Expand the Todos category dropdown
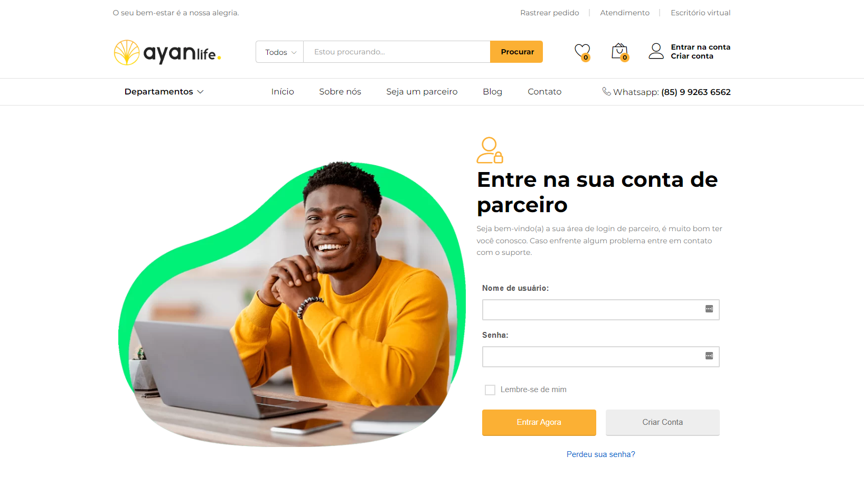This screenshot has width=864, height=504. click(x=280, y=52)
